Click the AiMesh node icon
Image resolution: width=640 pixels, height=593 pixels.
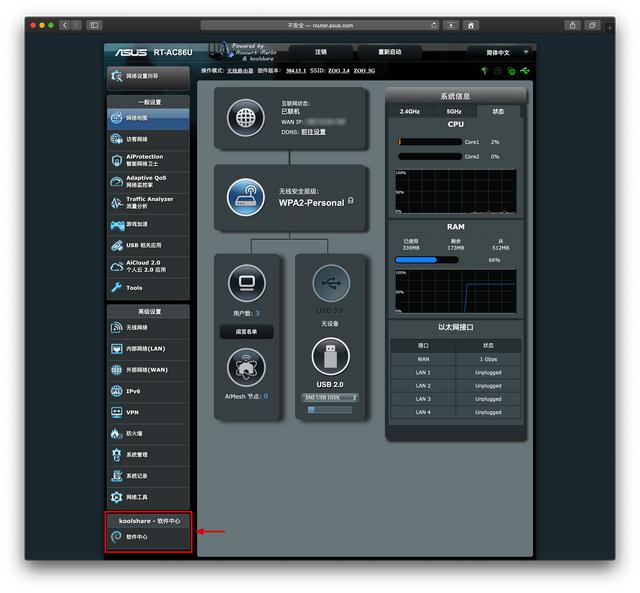click(246, 368)
